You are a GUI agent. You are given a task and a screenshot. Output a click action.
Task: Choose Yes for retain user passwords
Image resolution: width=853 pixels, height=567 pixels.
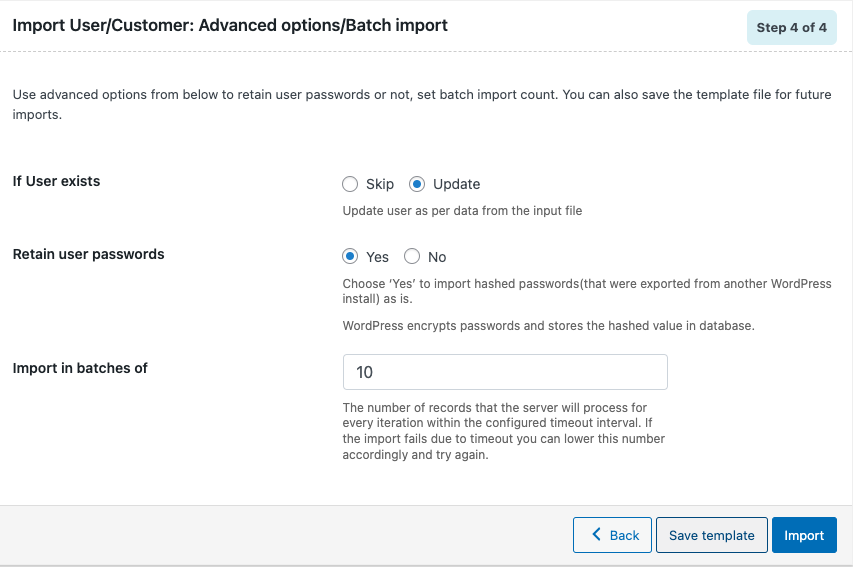point(350,256)
